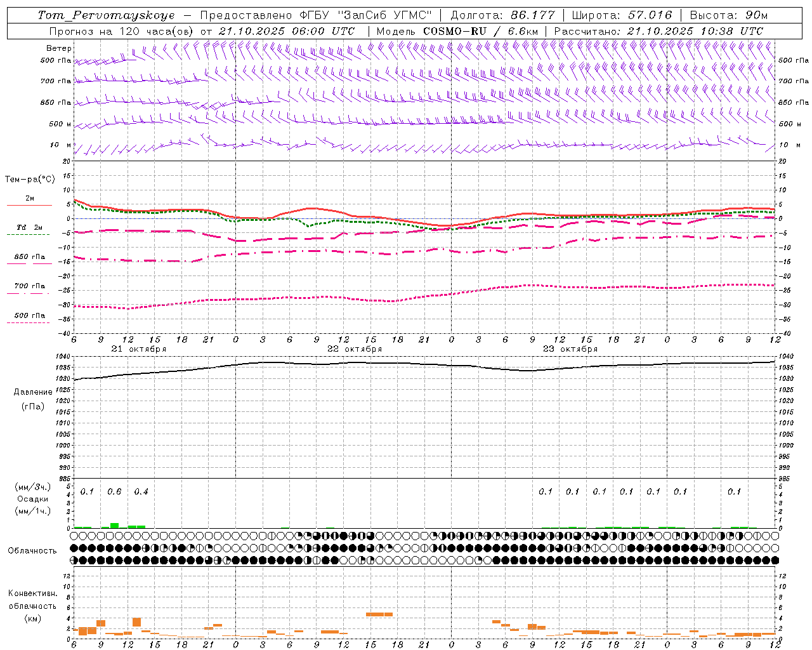
Task: Click the Ветер wind panel label
Action: point(59,48)
